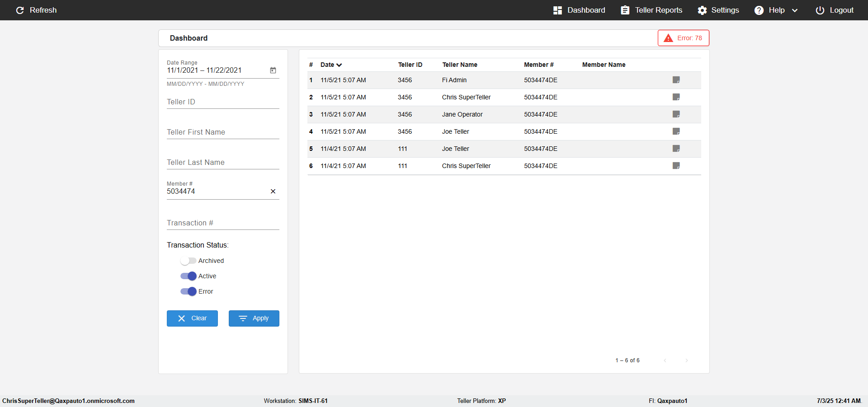
Task: Disable the Error status toggle
Action: tap(188, 291)
